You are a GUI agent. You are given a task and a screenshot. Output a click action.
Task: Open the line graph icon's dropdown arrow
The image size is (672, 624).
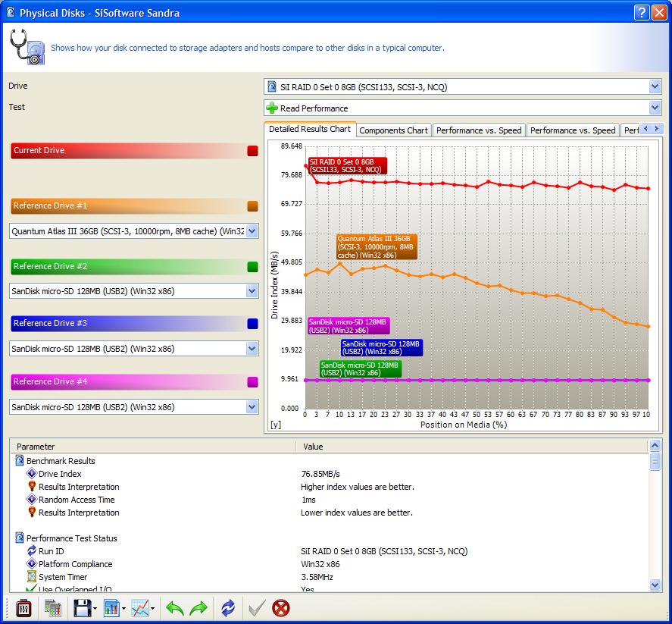click(152, 609)
